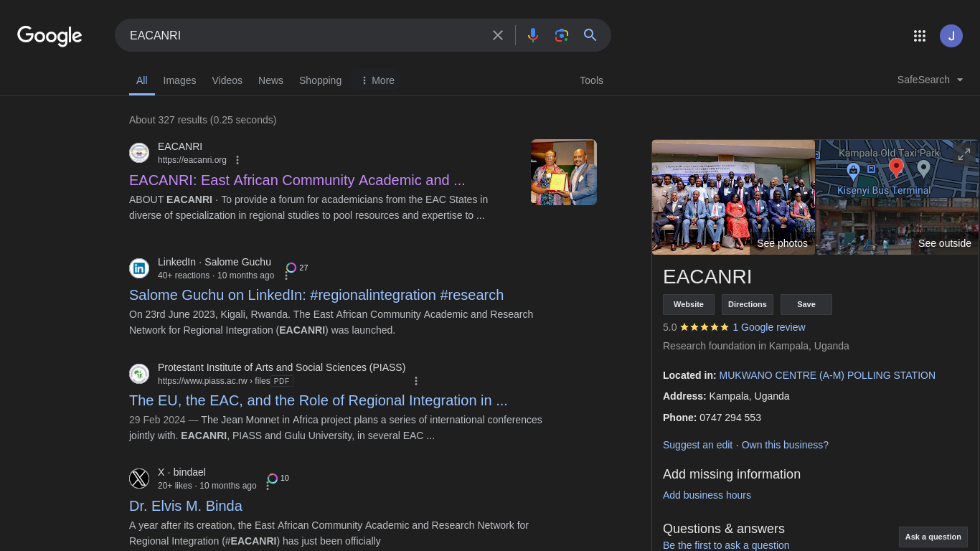Clear the search box text
Screen dimensions: 980x551
tap(498, 35)
